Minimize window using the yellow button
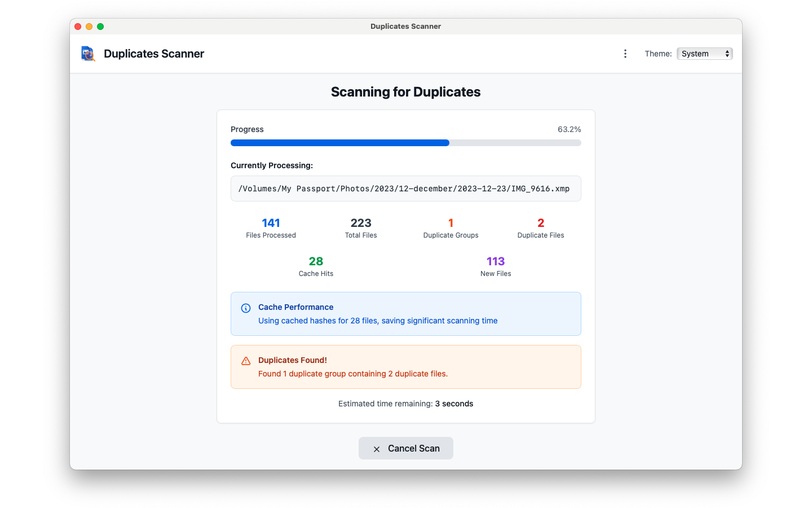Image resolution: width=812 pixels, height=508 pixels. click(89, 27)
